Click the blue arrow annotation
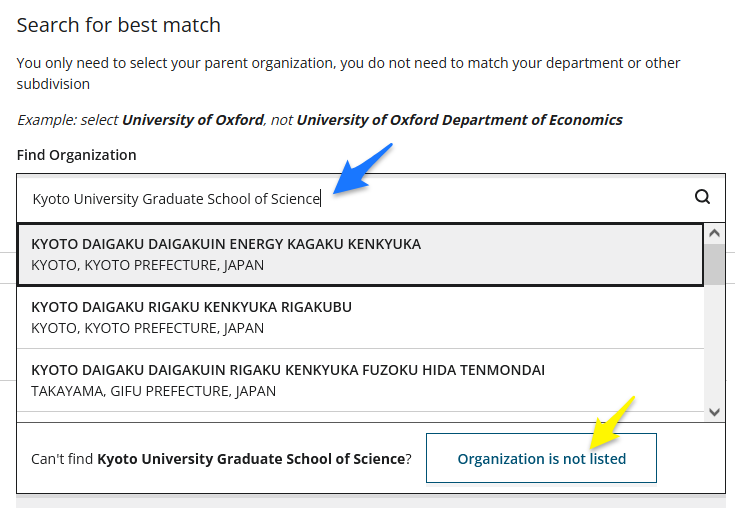 [x=363, y=169]
